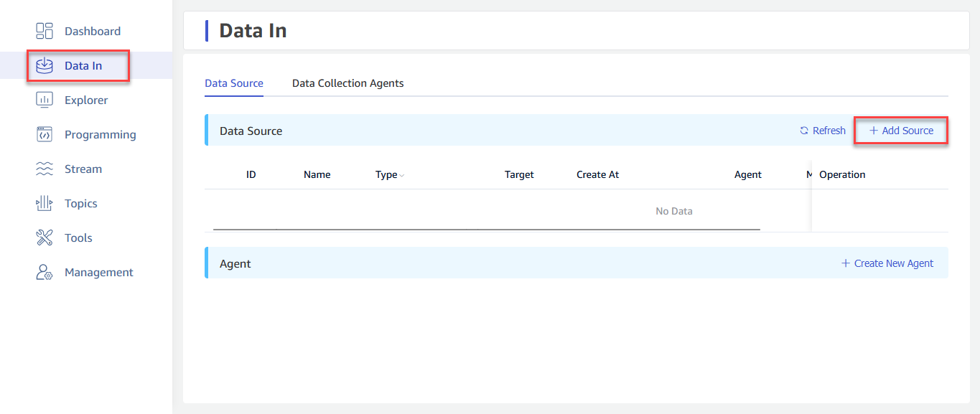
Task: Open Dashboard from the sidebar
Action: coord(92,30)
